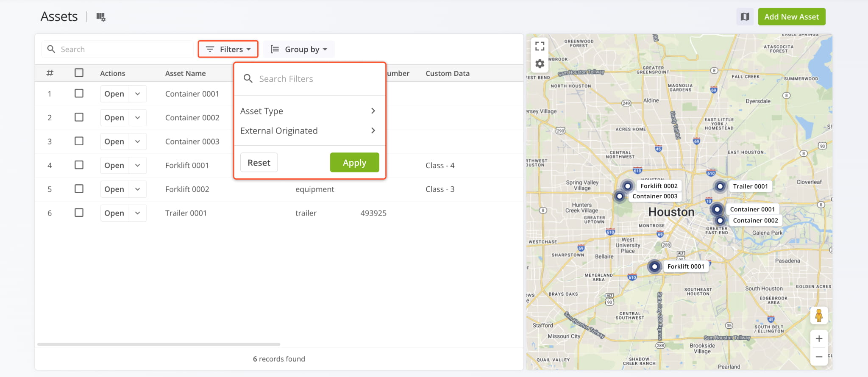Click the Container 0003 map label
868x377 pixels.
(655, 196)
